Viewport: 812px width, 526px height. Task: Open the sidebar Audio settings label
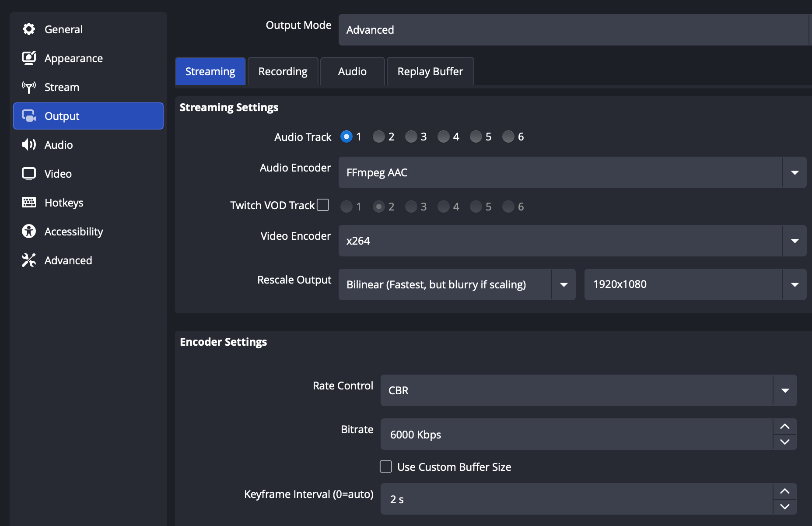[x=59, y=145]
